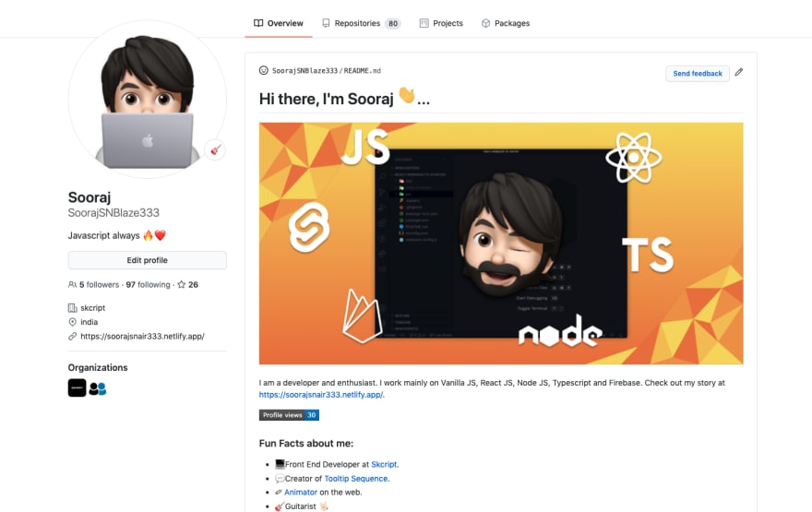812x512 pixels.
Task: Click the SoorajSNBlaze333 username text
Action: pos(113,213)
